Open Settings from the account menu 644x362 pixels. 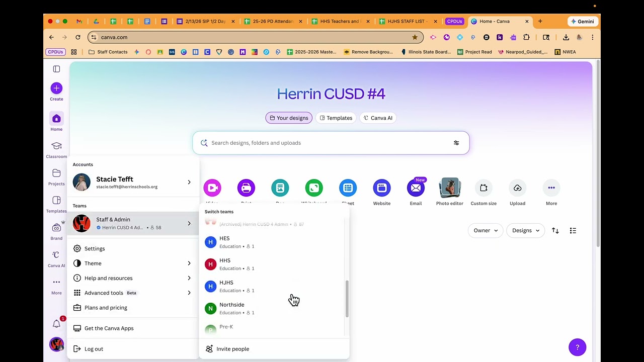[133, 249]
